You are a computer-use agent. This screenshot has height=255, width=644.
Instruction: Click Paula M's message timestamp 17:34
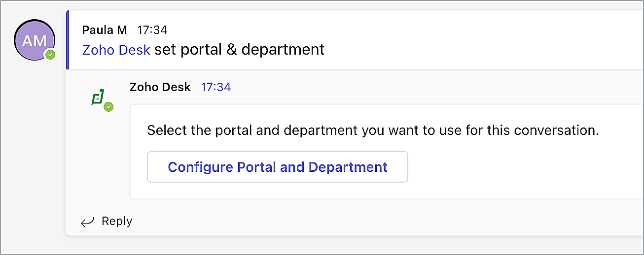click(152, 30)
